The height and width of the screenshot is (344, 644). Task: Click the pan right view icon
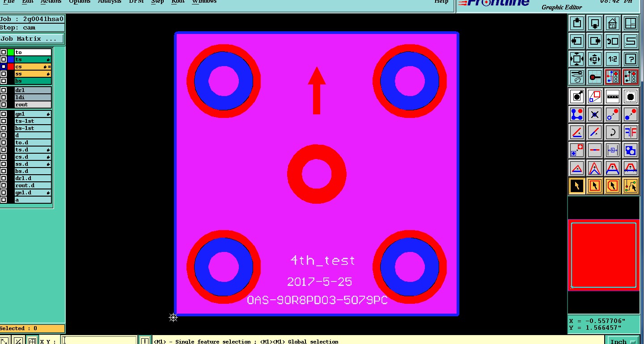595,41
